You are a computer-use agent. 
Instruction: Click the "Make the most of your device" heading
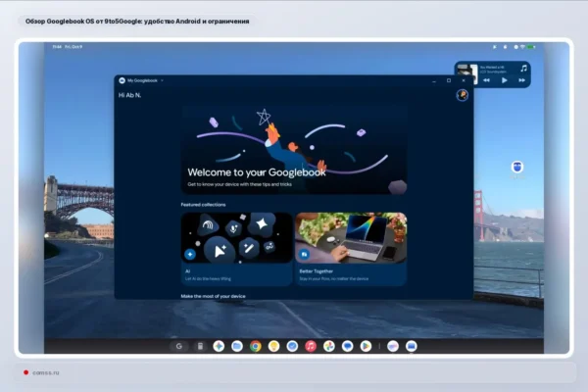(213, 296)
